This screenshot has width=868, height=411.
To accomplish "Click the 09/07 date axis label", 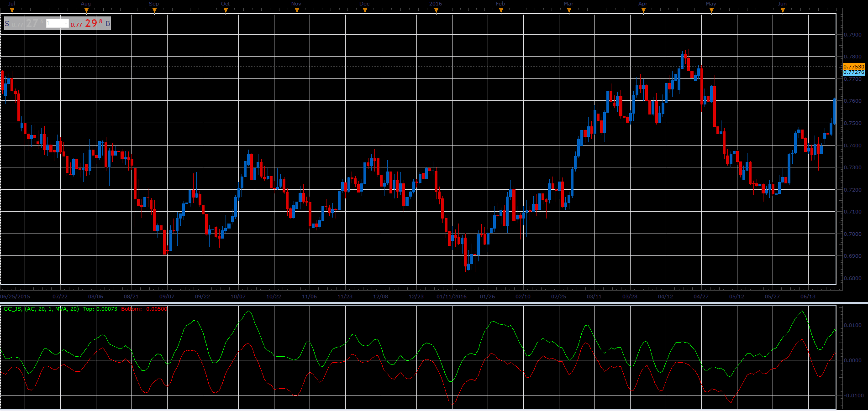I will pyautogui.click(x=167, y=297).
